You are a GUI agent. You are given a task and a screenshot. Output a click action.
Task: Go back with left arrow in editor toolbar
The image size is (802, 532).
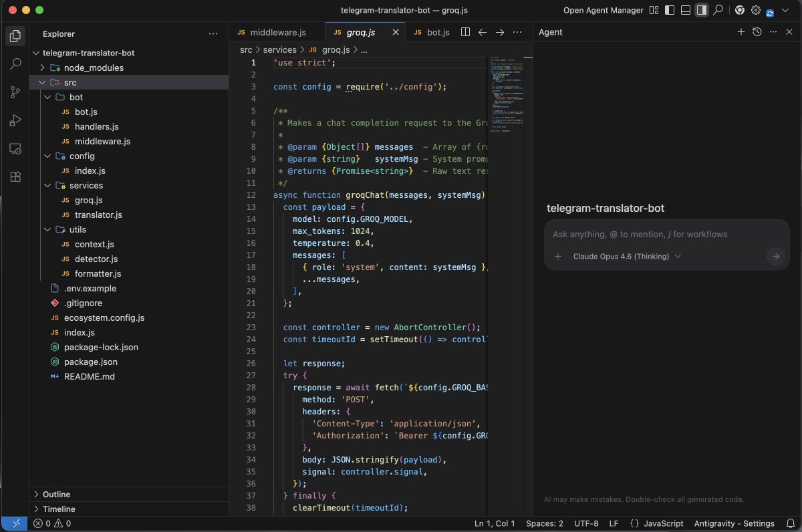pos(483,32)
